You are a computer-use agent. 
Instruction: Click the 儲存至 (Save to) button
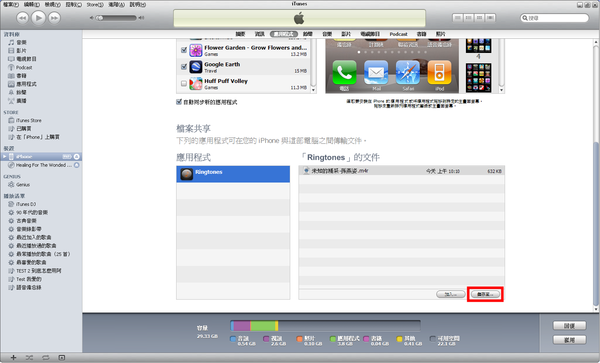click(485, 294)
